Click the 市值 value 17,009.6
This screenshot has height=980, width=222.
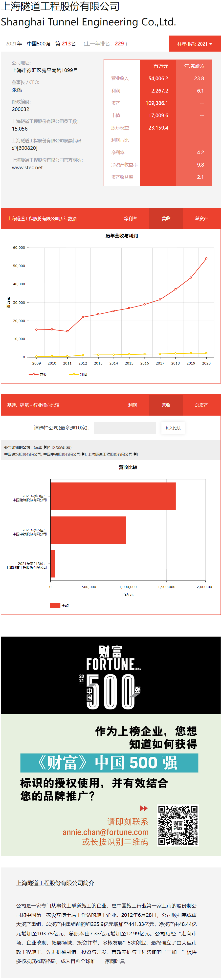[158, 116]
